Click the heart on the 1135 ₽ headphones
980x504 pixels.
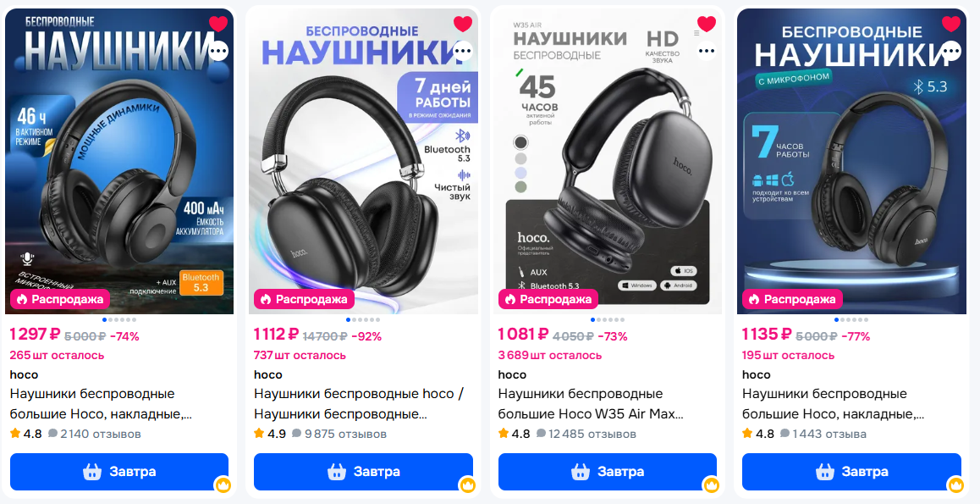(950, 24)
